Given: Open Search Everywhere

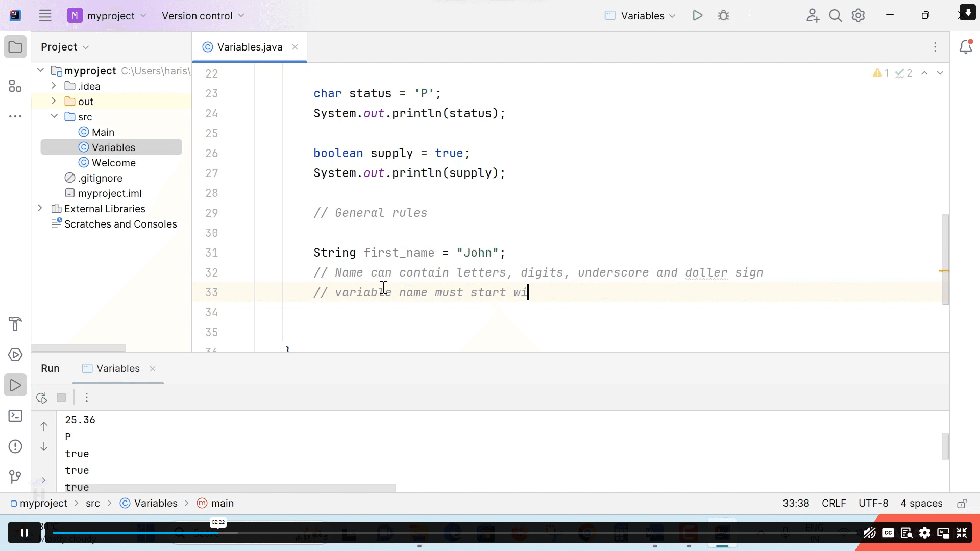Looking at the screenshot, I should tap(836, 16).
